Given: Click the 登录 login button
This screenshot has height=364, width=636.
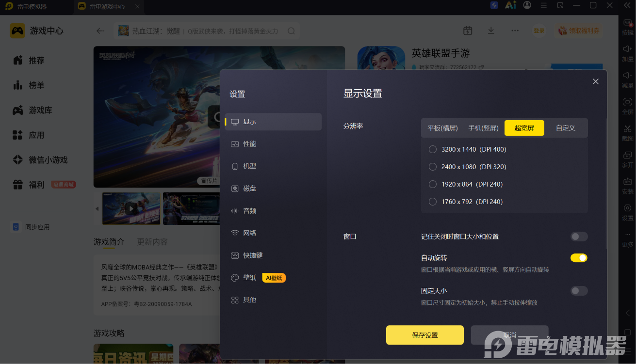Looking at the screenshot, I should tap(539, 31).
